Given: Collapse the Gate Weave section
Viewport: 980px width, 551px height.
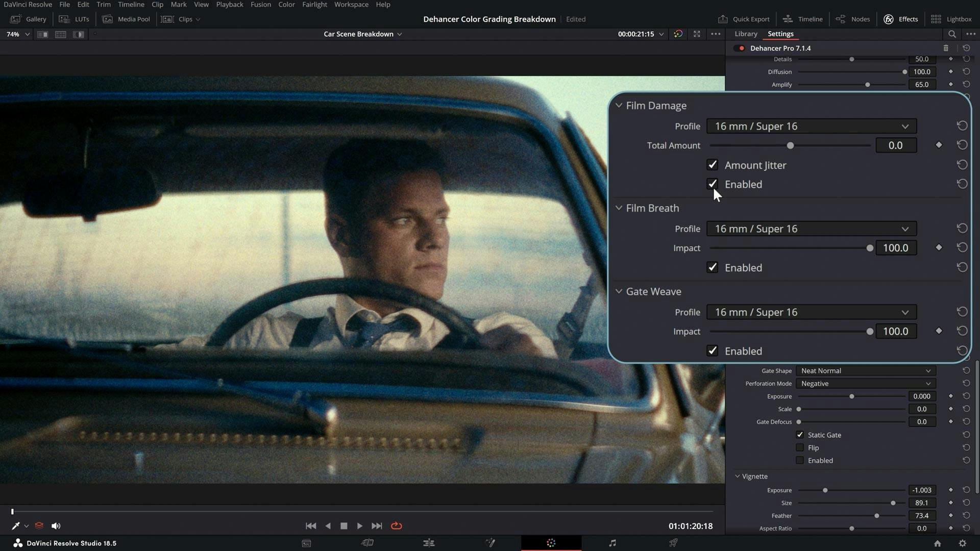Looking at the screenshot, I should point(619,291).
